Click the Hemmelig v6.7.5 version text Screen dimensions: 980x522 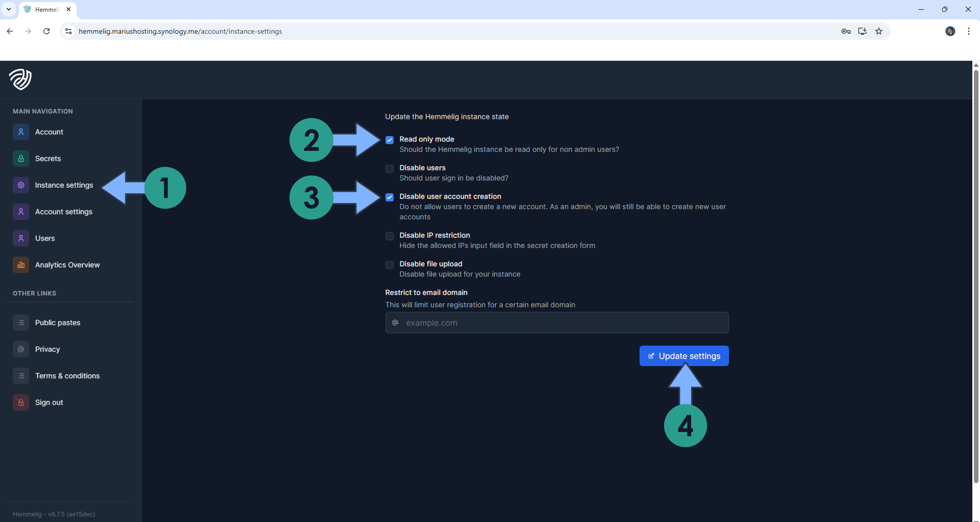click(x=54, y=514)
